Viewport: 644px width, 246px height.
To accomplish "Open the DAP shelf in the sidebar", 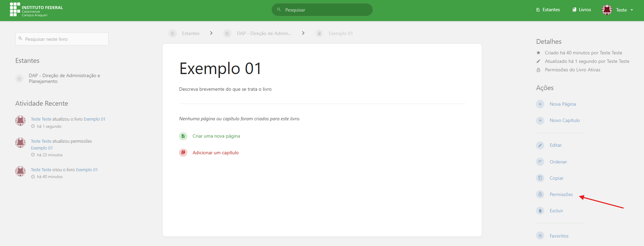I will [64, 78].
